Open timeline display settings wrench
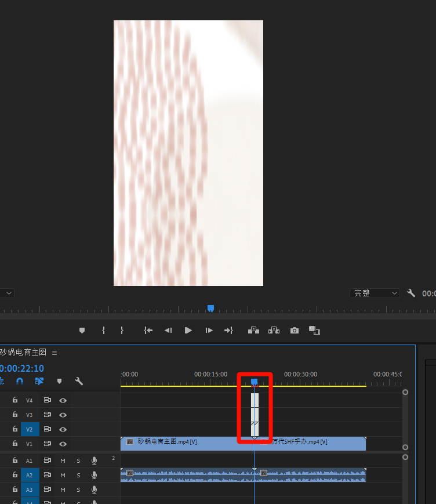436x504 pixels. click(x=79, y=381)
